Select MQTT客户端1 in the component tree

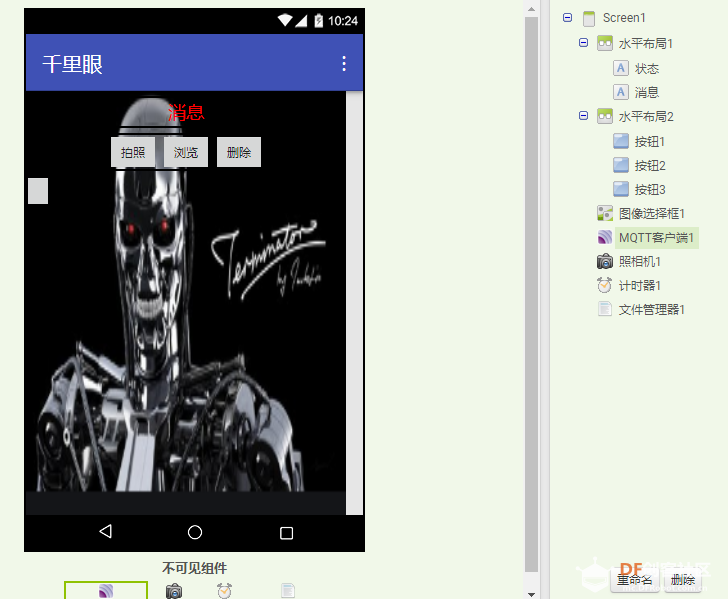[656, 238]
